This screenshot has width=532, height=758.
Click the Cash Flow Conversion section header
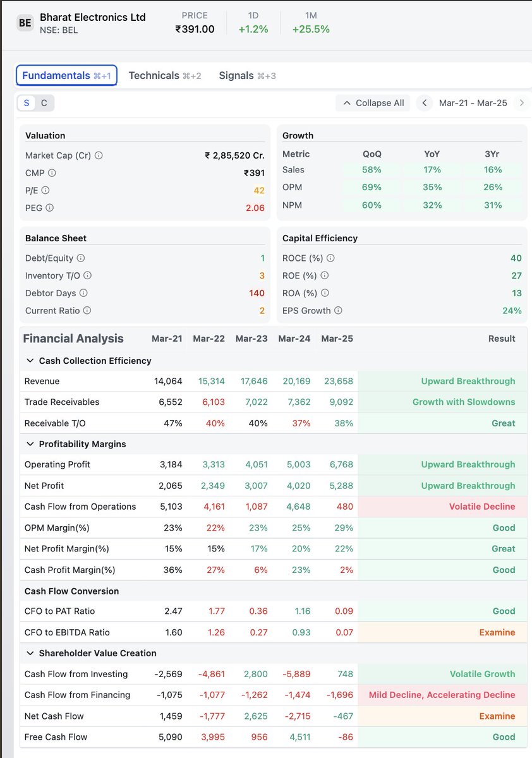click(71, 591)
